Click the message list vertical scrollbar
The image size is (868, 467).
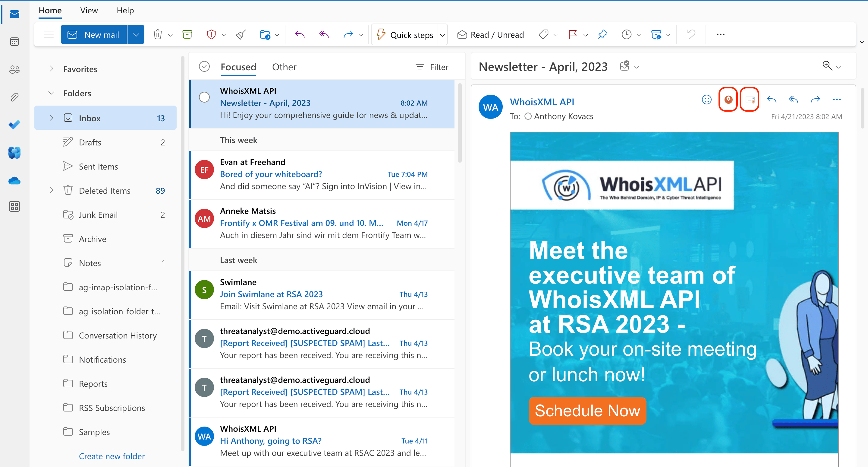tap(460, 123)
